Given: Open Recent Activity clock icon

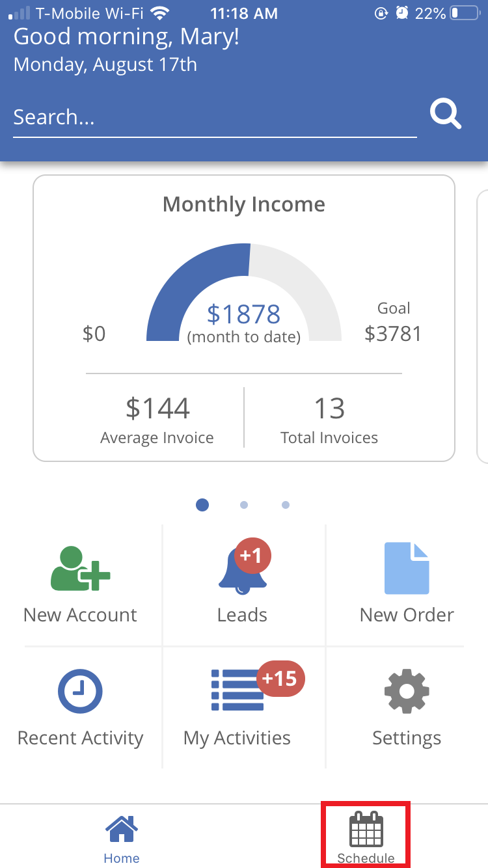Looking at the screenshot, I should point(80,691).
